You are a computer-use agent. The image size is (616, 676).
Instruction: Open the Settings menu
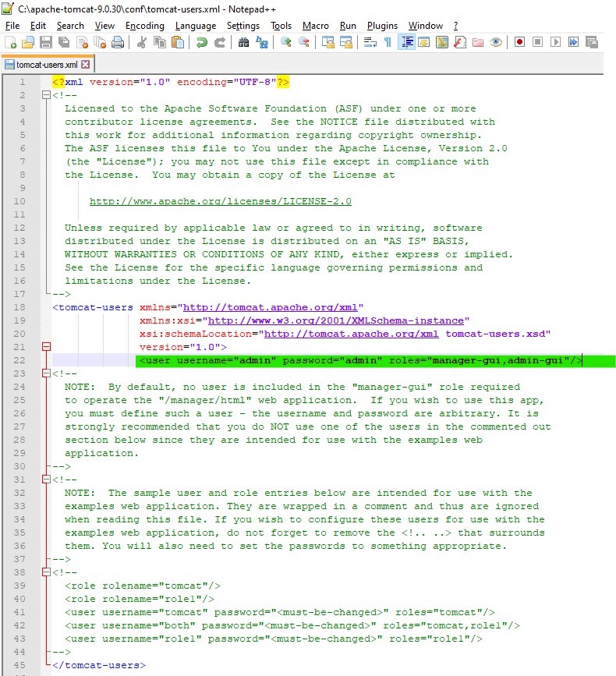pyautogui.click(x=243, y=26)
